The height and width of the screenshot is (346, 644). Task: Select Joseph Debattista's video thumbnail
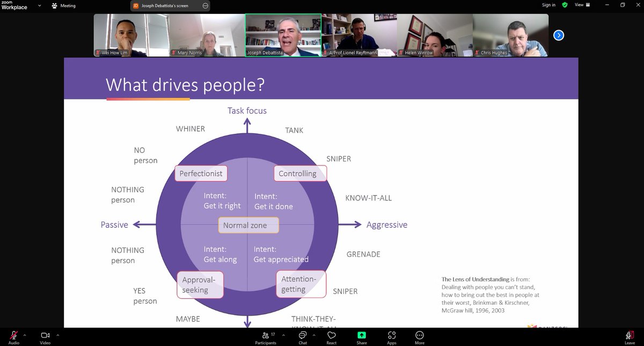pyautogui.click(x=283, y=35)
